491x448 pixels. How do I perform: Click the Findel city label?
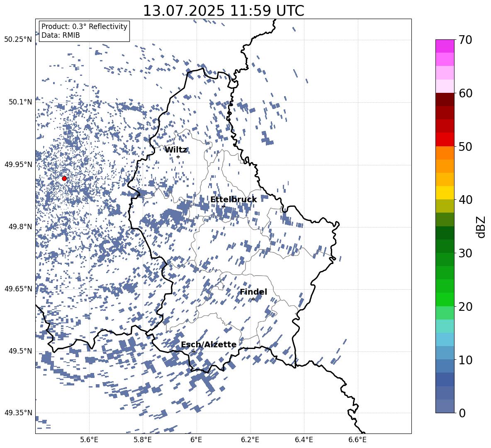tap(253, 292)
